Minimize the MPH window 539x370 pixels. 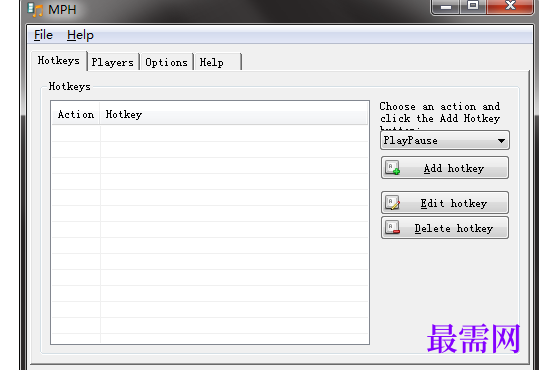click(446, 6)
